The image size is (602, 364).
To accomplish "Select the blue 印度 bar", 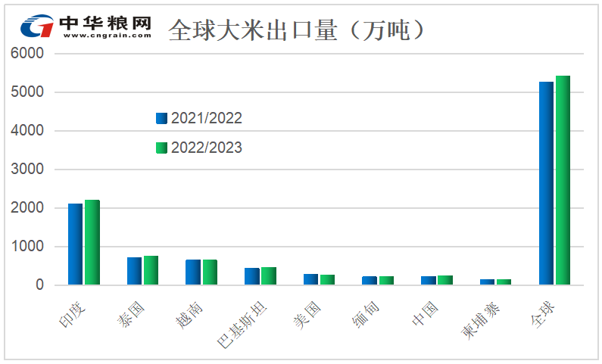I will (x=75, y=244).
